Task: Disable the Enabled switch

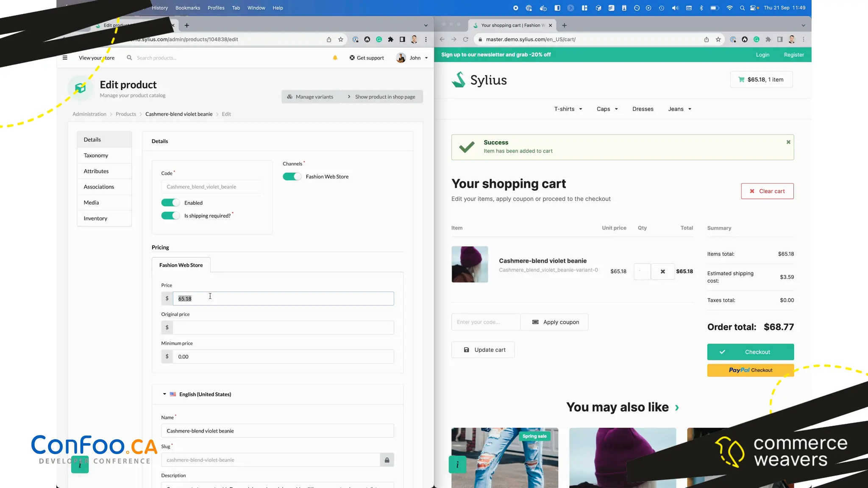Action: click(x=170, y=203)
